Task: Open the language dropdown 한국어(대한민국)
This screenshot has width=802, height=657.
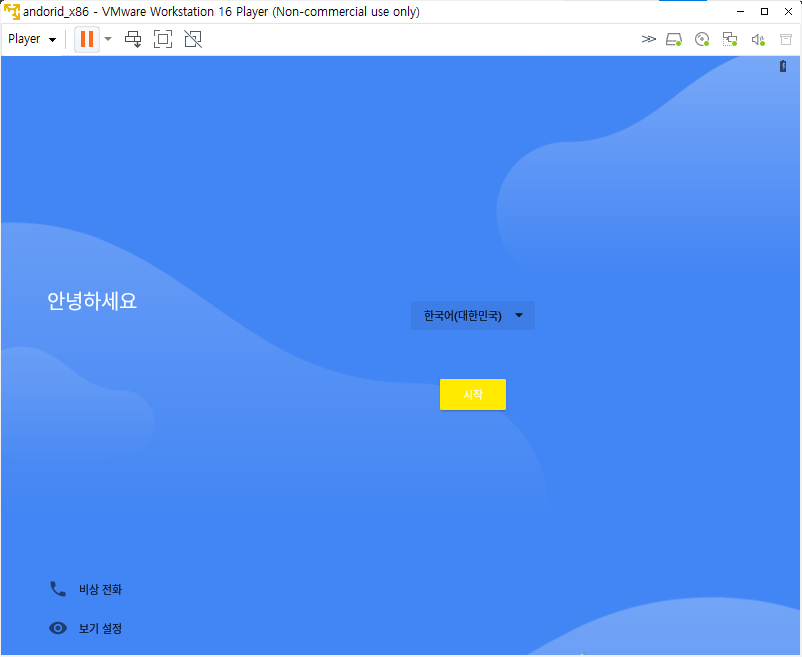Action: point(473,315)
